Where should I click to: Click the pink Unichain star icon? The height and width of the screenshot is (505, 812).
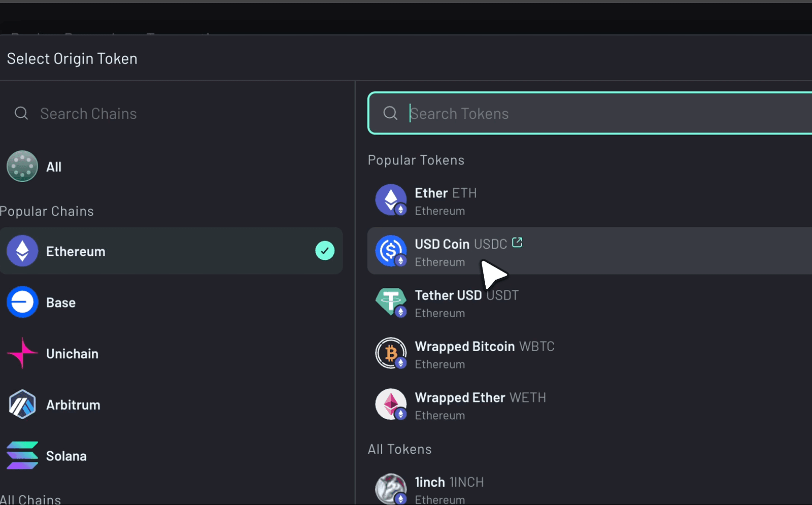pyautogui.click(x=22, y=353)
